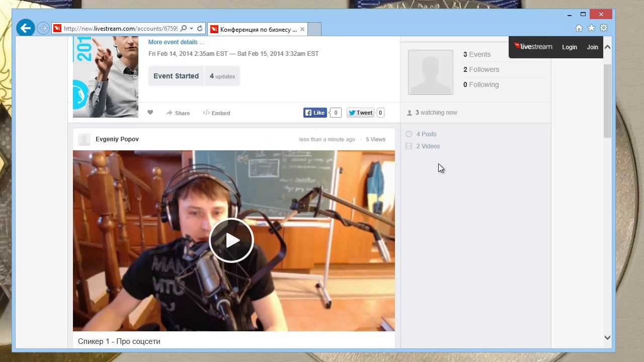Open browser Tools gear icon
This screenshot has height=362, width=644.
tap(604, 28)
